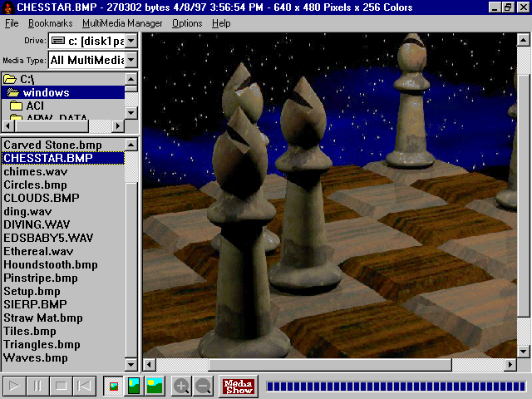Launch the Media Show button
The width and height of the screenshot is (532, 399).
click(x=239, y=386)
